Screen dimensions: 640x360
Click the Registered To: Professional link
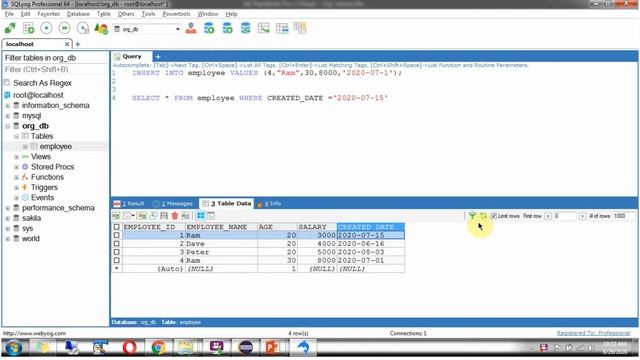[x=593, y=333]
